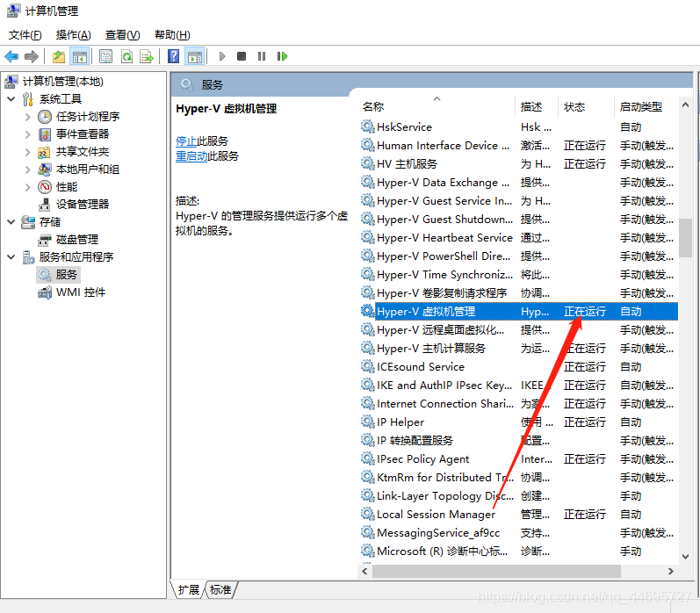700x613 pixels.
Task: Open the 帮助(H) menu
Action: coord(172,35)
